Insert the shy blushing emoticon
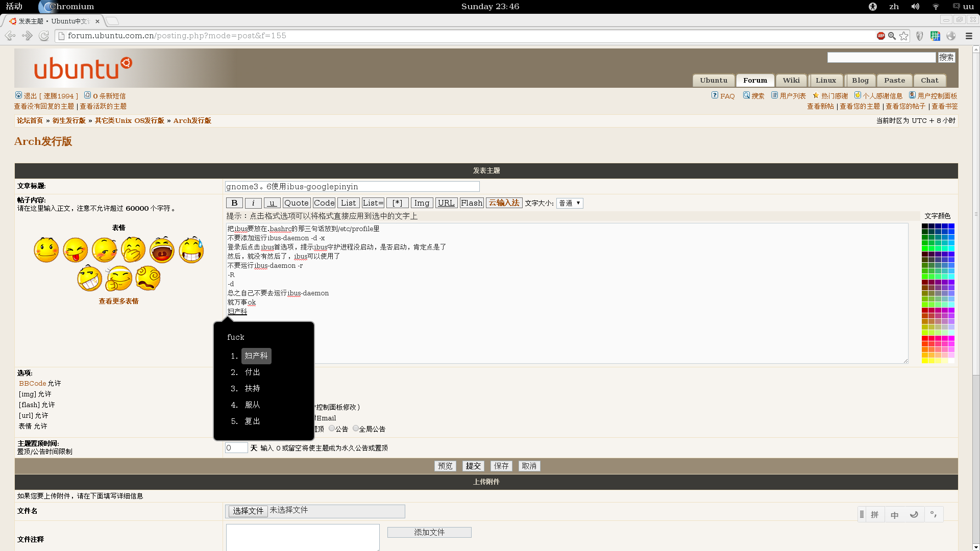 pyautogui.click(x=105, y=250)
